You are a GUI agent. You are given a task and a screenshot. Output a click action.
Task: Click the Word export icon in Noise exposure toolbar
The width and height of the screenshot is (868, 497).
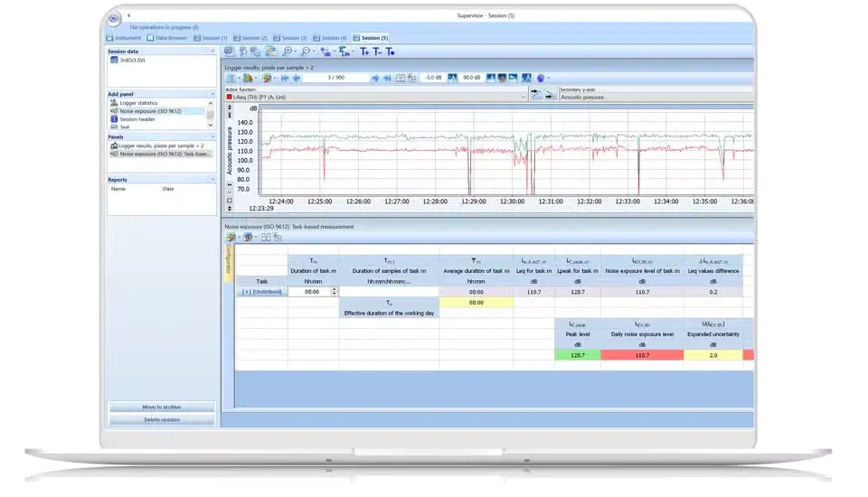point(248,237)
